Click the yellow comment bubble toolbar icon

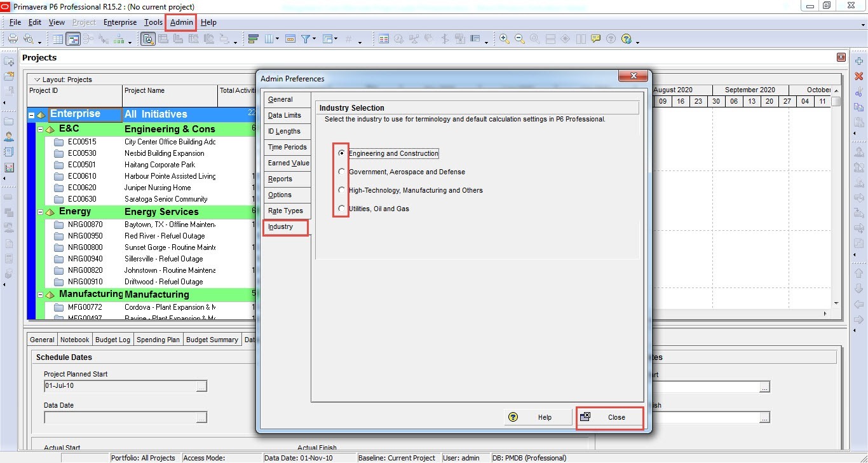[595, 39]
